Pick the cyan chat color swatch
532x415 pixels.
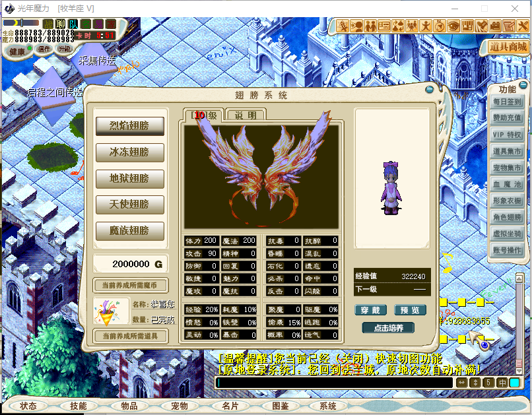(515, 383)
